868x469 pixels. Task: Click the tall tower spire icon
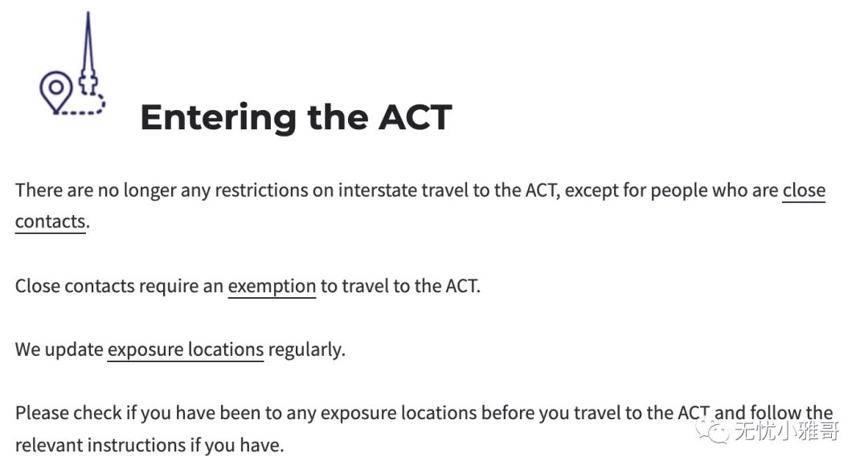tap(88, 54)
